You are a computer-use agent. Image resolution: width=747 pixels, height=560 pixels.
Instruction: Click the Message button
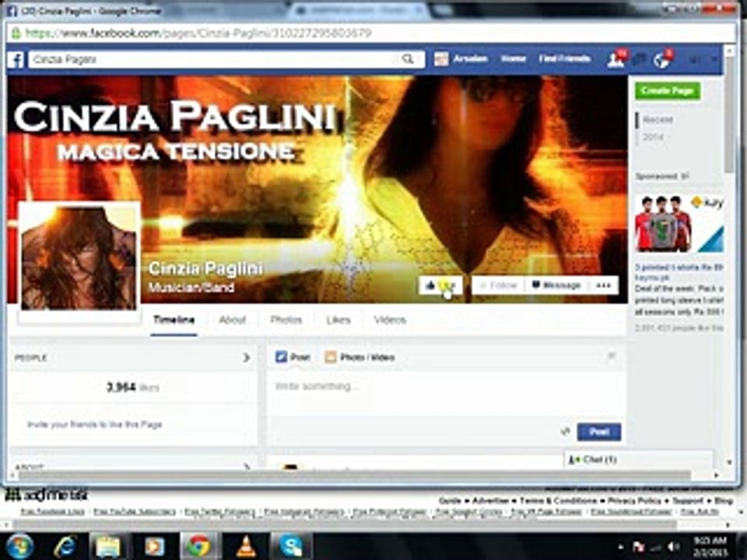click(x=556, y=285)
